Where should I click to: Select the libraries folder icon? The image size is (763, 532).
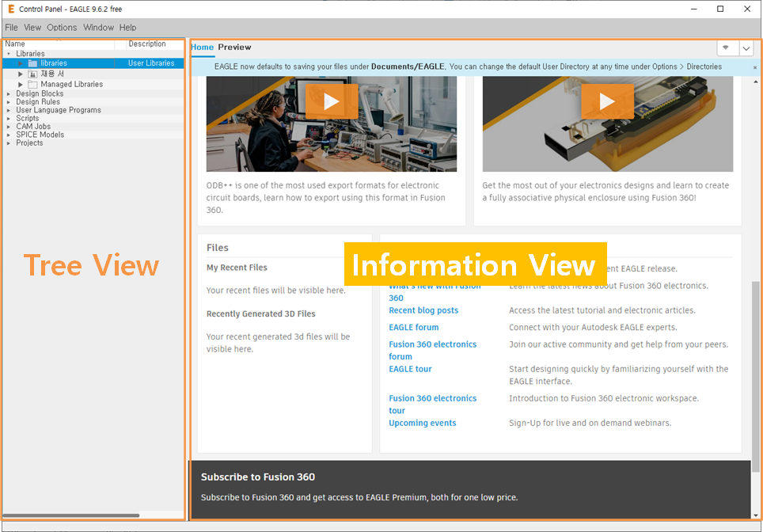pyautogui.click(x=32, y=63)
